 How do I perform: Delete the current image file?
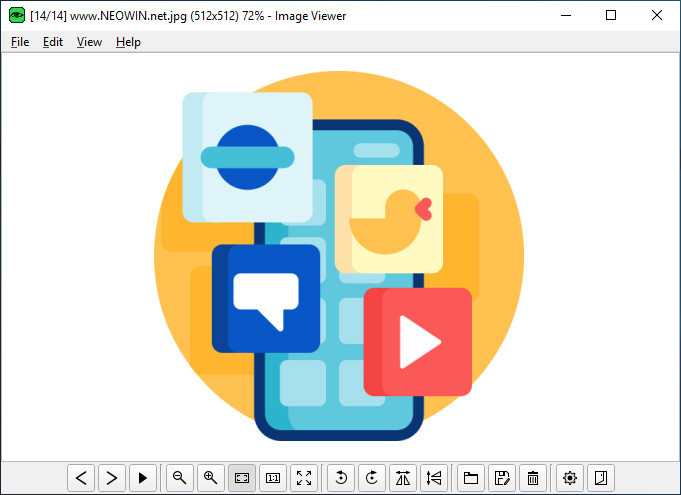tap(533, 478)
